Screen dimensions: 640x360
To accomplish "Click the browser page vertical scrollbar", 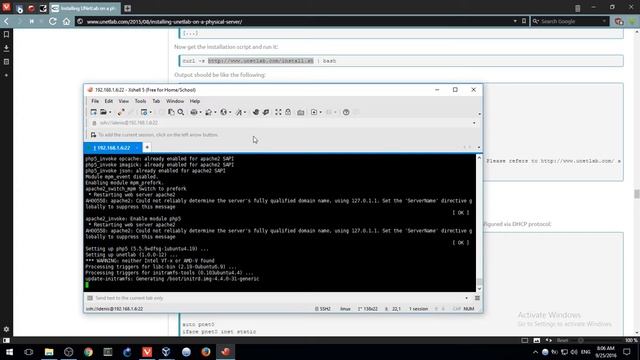I will 636,182.
